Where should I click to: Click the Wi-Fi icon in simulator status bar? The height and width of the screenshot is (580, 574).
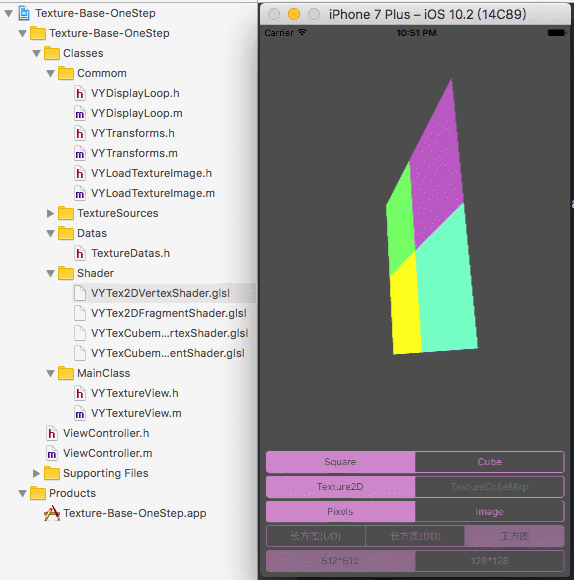(x=302, y=33)
